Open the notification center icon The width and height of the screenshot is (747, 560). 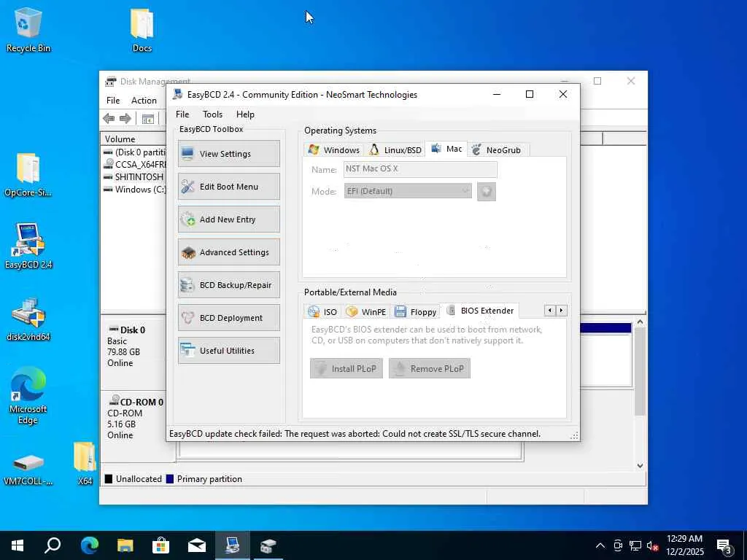(724, 546)
